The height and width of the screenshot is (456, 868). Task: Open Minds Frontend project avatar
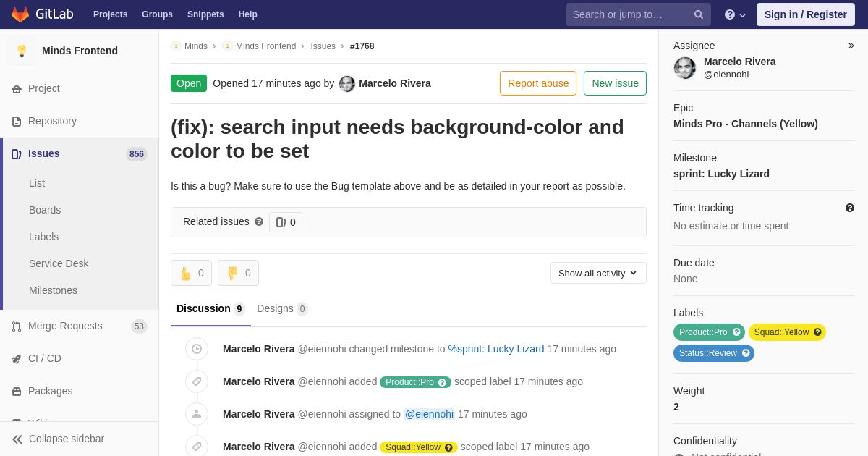22,51
